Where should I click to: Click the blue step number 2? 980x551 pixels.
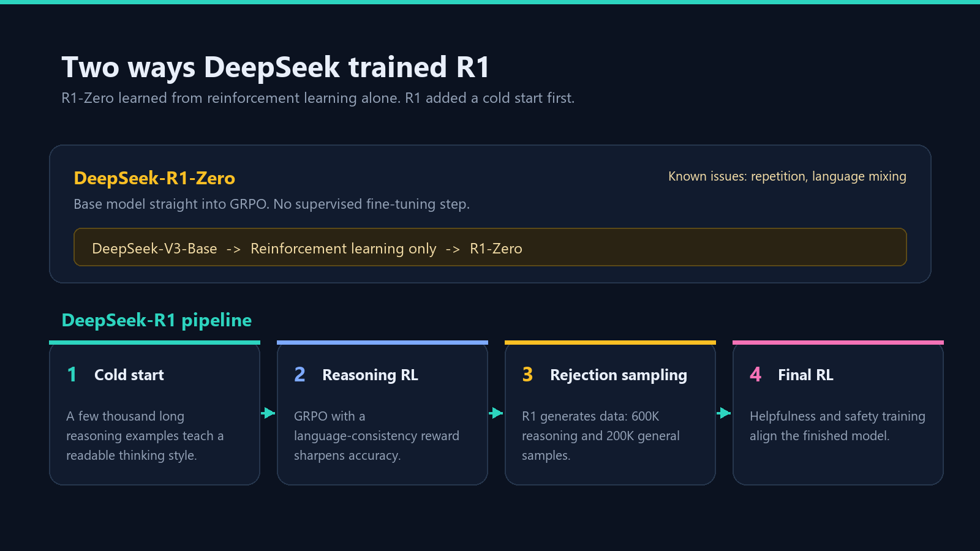pos(300,374)
